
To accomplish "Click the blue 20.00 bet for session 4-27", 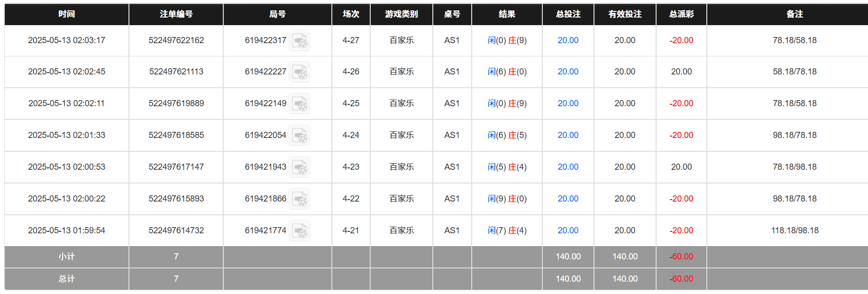I will coord(568,40).
